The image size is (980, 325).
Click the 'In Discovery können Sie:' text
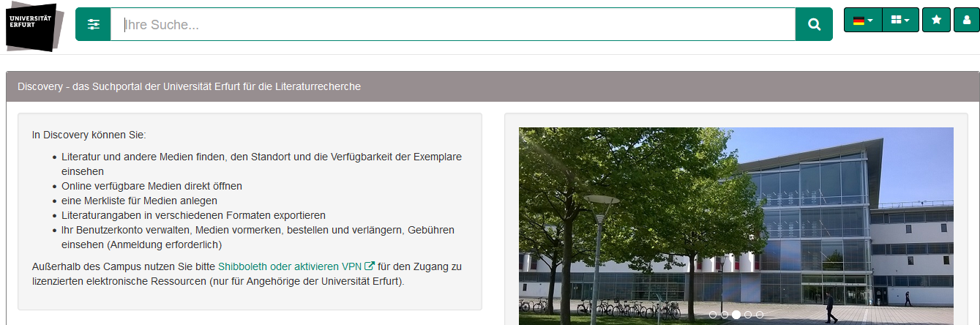(x=89, y=135)
